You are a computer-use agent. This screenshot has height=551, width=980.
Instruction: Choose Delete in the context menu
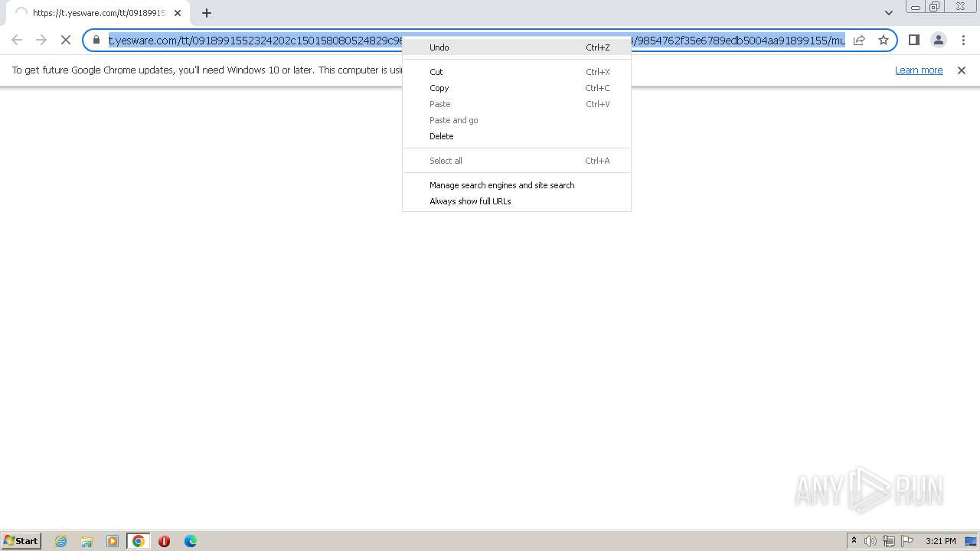click(517, 136)
